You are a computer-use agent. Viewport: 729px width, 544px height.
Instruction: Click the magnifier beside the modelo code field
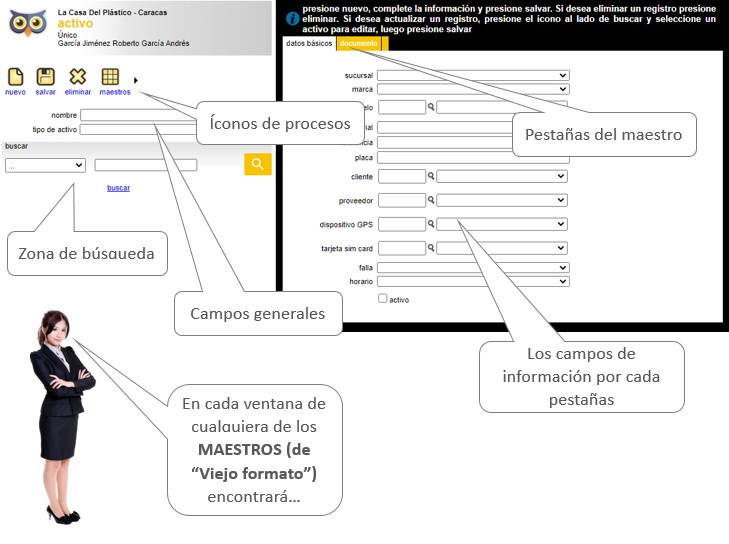431,107
